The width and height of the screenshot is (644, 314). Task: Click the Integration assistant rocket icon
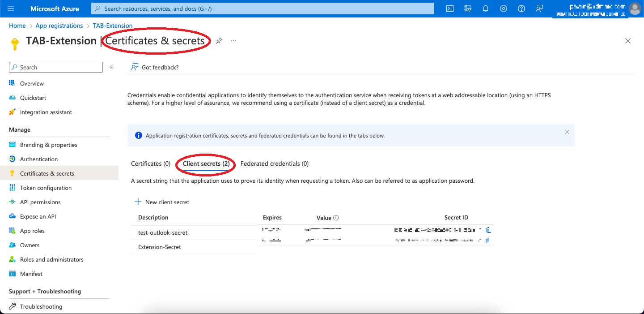(12, 112)
